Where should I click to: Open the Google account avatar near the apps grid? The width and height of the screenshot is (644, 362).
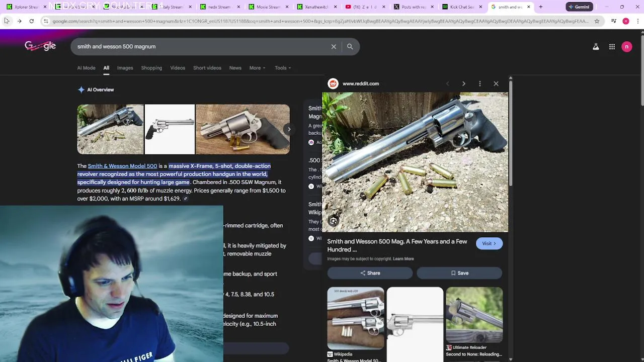pos(626,47)
